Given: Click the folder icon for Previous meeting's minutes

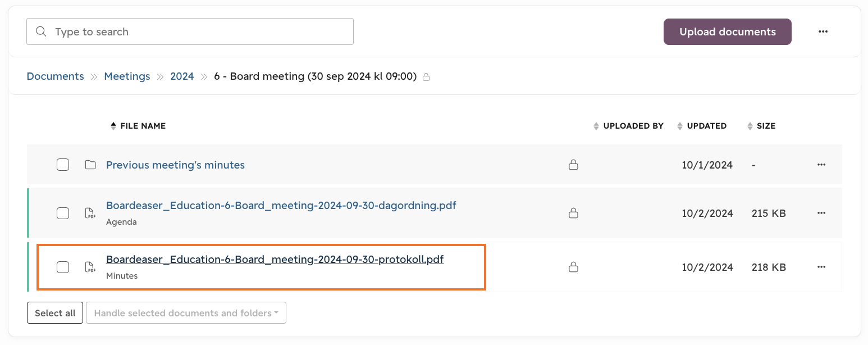Looking at the screenshot, I should coord(90,165).
